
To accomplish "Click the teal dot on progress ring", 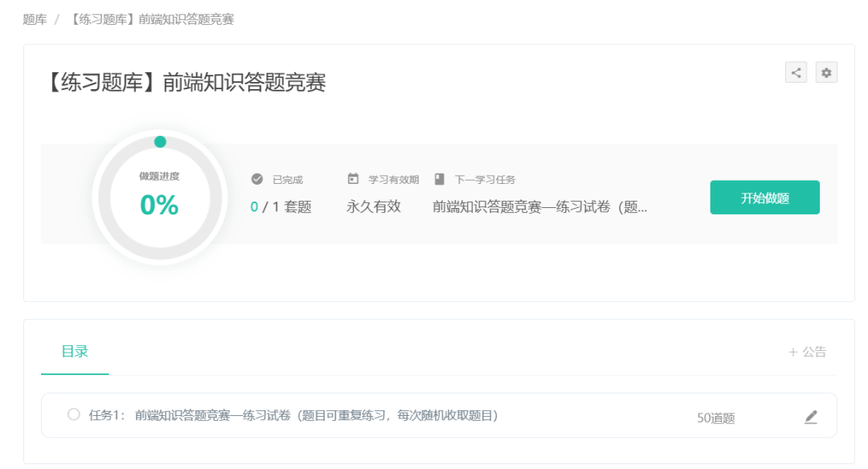I will (160, 142).
